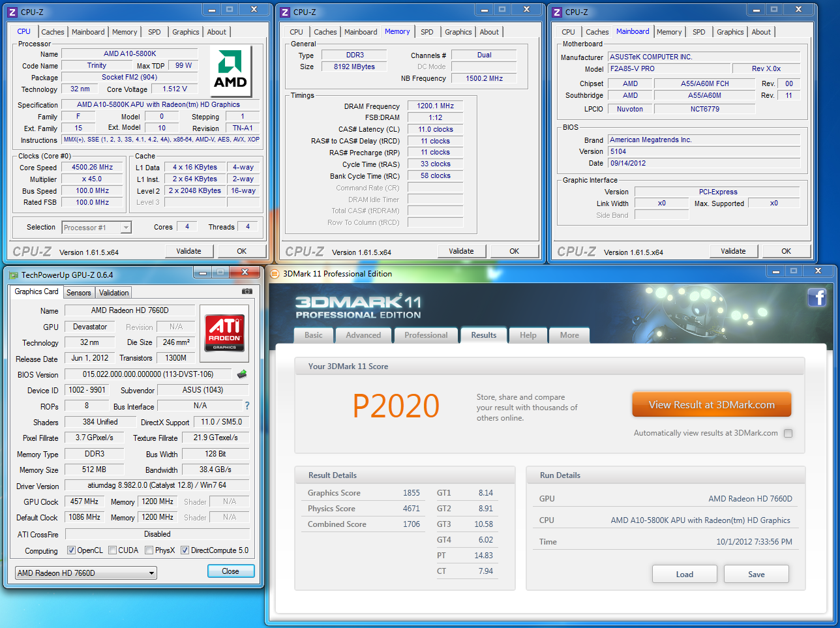Screen dimensions: 840x628
Task: Click View Result at 3DMark.com button
Action: [x=712, y=405]
